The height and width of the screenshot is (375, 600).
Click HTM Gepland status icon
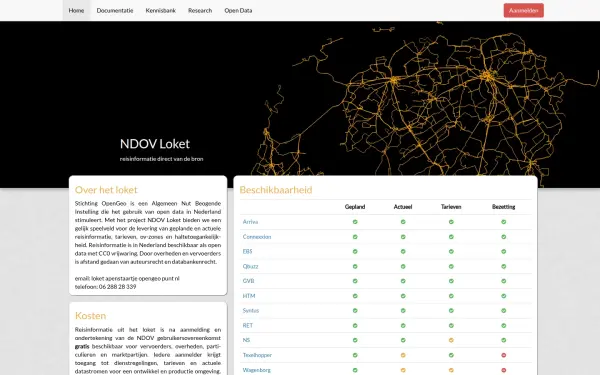click(355, 296)
